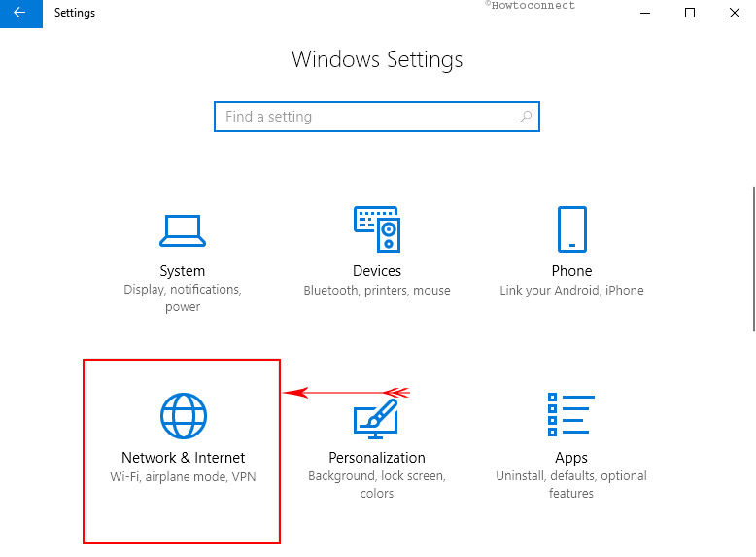Maximize the Settings window
The width and height of the screenshot is (756, 557).
690,13
